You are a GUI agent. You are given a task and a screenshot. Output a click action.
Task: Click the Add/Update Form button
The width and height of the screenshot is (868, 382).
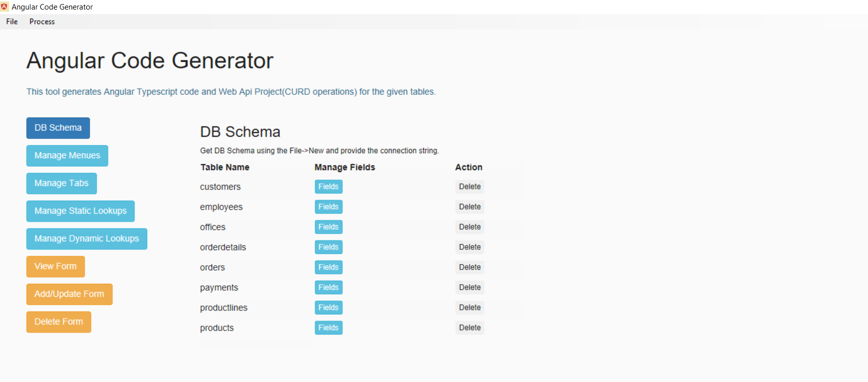point(69,294)
